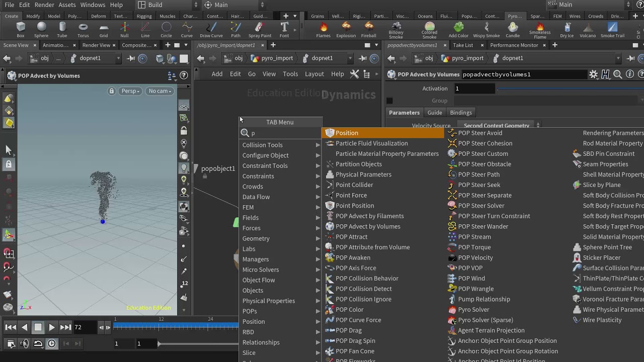Click the Font shelf tool
The image size is (644, 362).
[x=284, y=30]
